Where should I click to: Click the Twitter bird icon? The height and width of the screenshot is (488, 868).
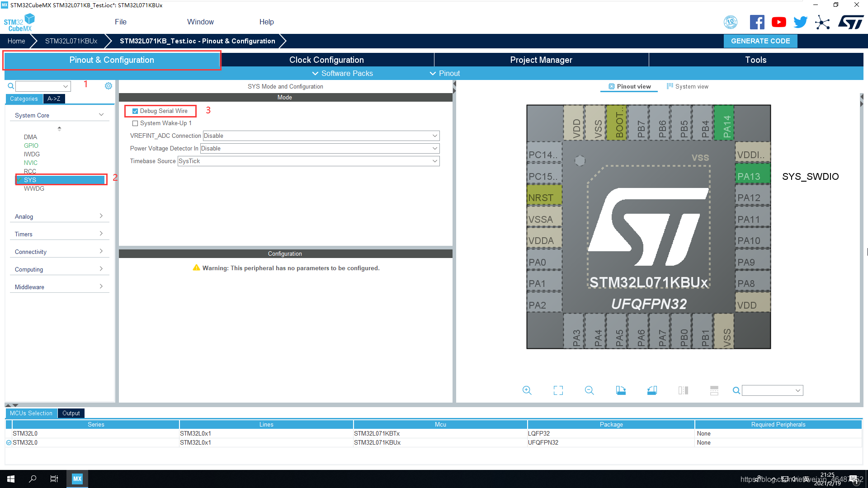coord(800,22)
